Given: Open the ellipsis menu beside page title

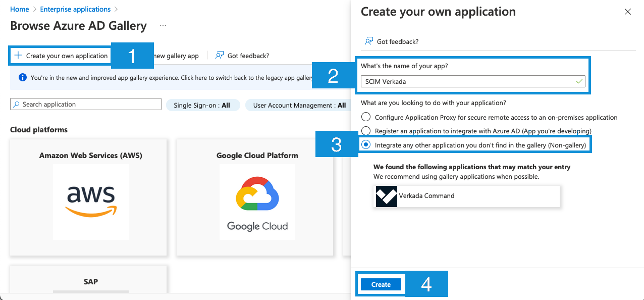Looking at the screenshot, I should point(163,26).
